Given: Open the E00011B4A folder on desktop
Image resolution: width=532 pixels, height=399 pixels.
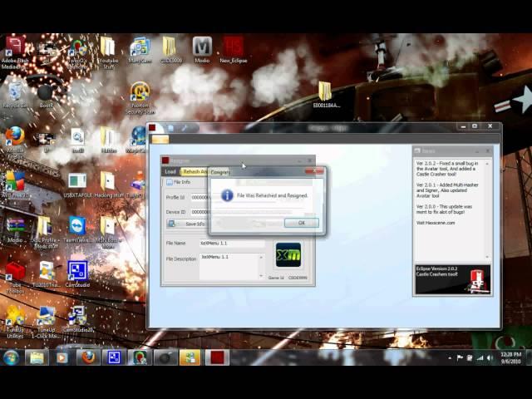Looking at the screenshot, I should click(x=326, y=94).
